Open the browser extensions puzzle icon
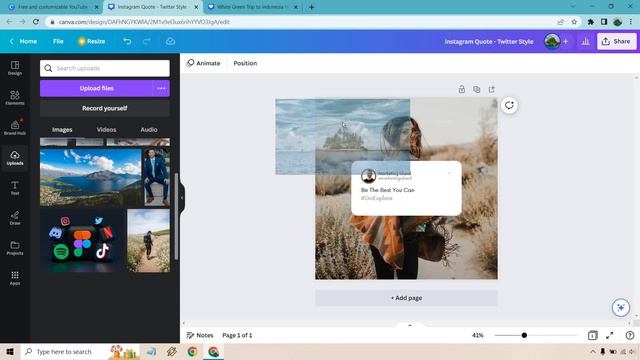 point(590,22)
